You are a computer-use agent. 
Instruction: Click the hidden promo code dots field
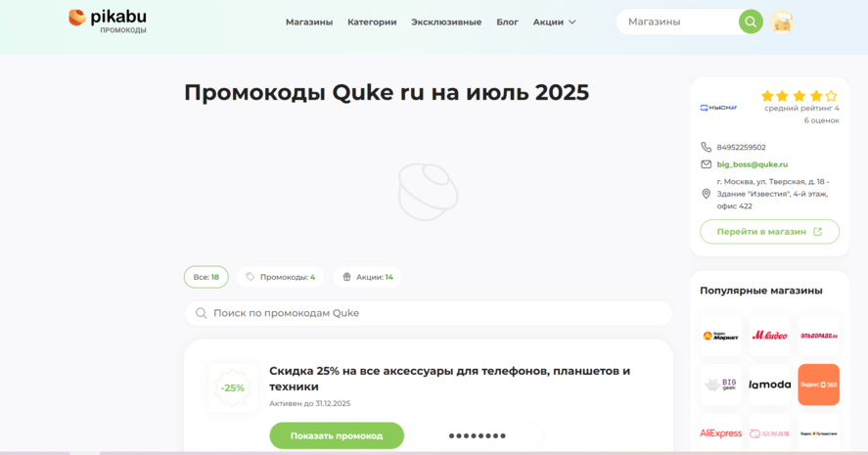478,435
